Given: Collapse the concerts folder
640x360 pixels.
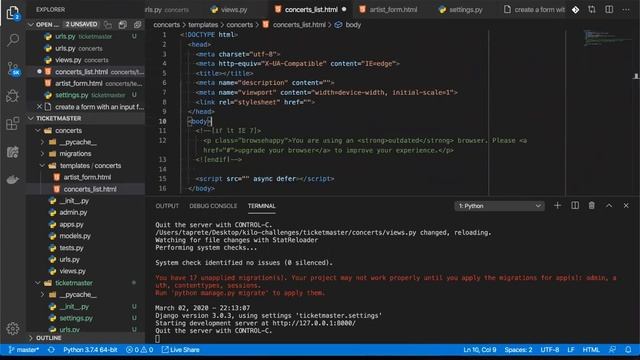Looking at the screenshot, I should point(38,130).
